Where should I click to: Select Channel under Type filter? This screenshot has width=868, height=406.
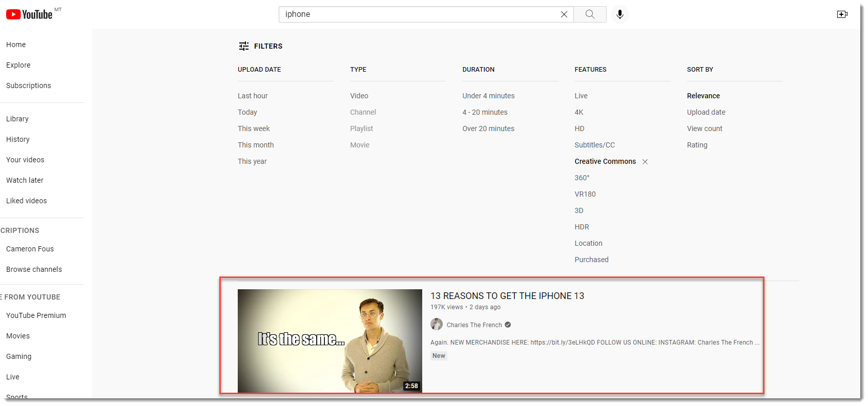point(363,112)
